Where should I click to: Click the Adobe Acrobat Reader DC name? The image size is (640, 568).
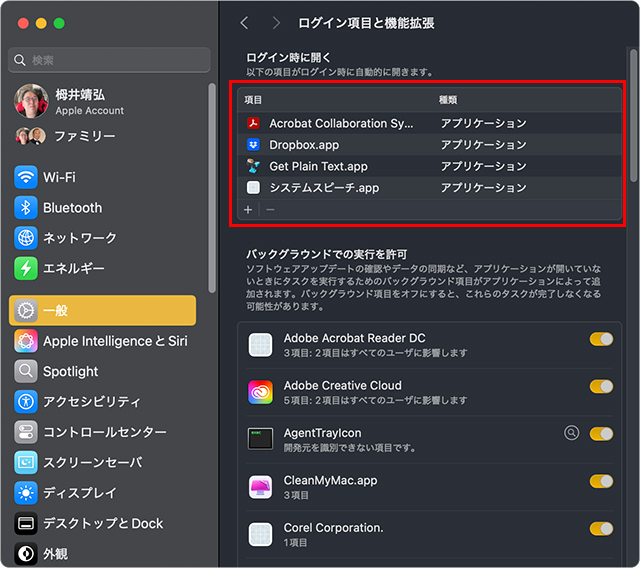click(354, 338)
